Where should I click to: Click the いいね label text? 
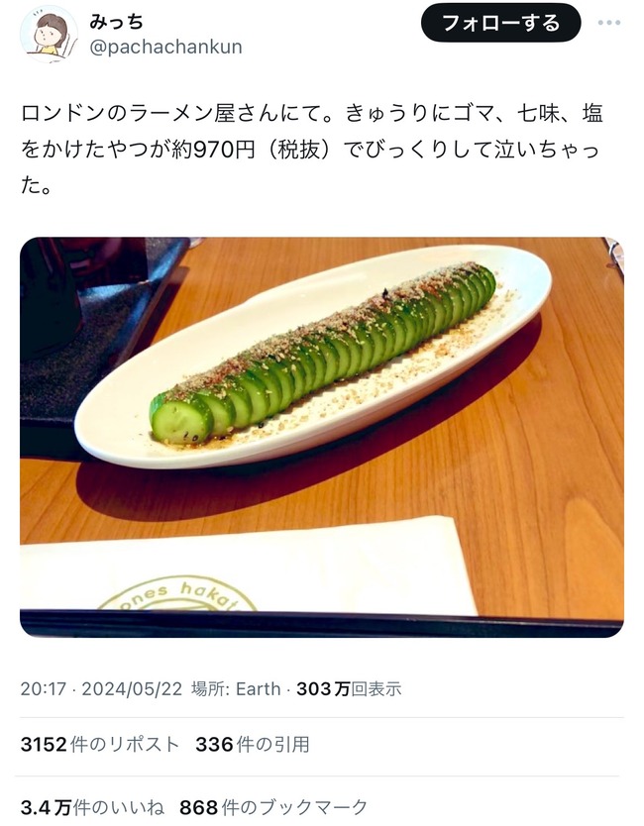(x=139, y=807)
